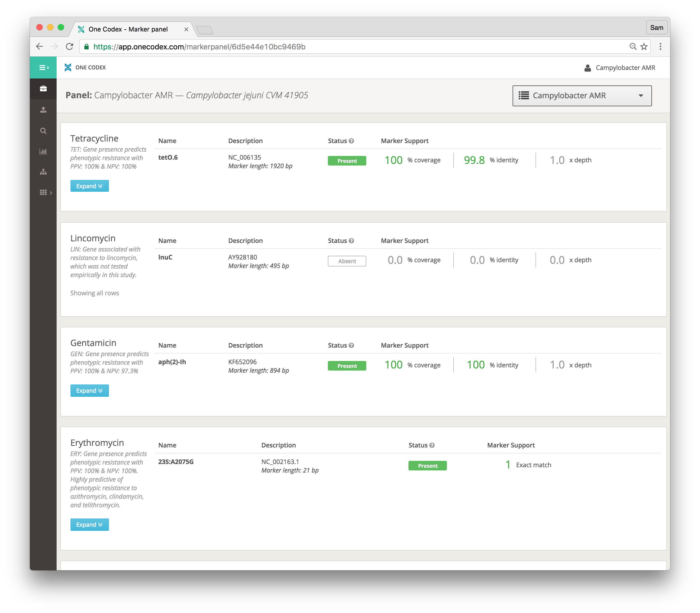Click the Panel title heading

pos(187,95)
